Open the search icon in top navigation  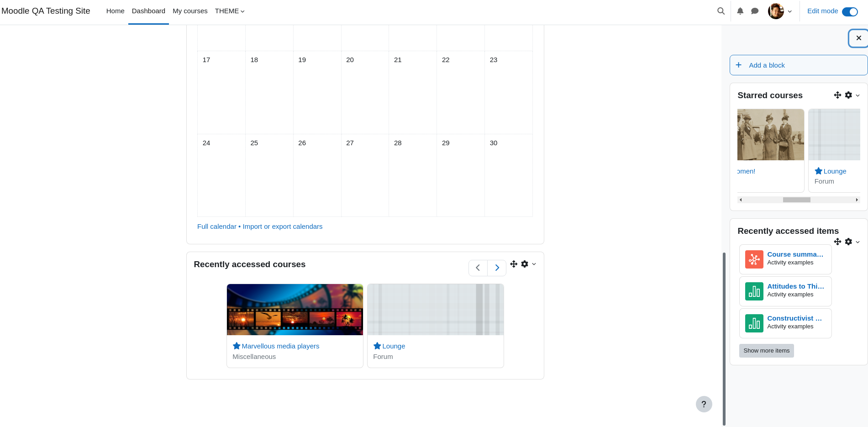click(721, 11)
